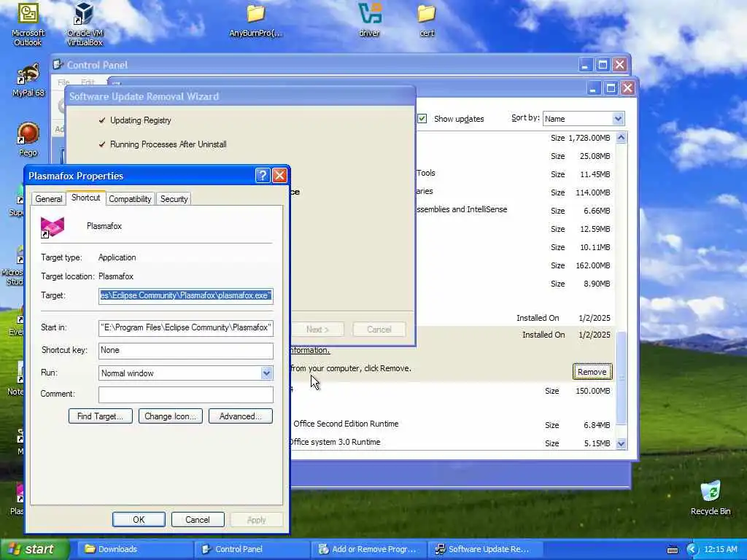Select the entry sized 150.00MB
The image size is (747, 560).
[452, 391]
